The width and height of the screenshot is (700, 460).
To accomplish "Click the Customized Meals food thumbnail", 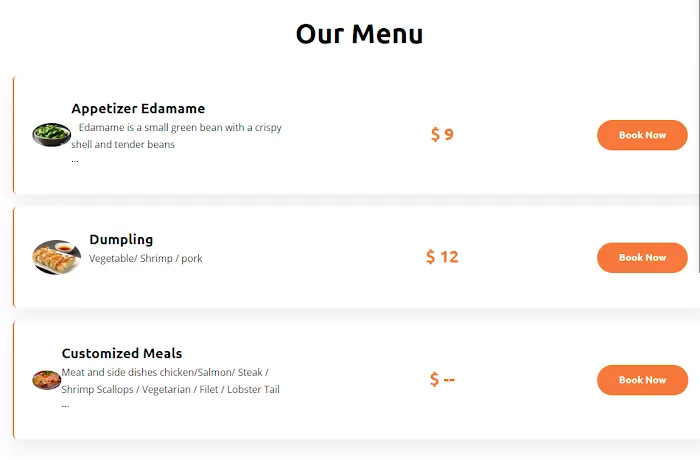I will coord(47,380).
